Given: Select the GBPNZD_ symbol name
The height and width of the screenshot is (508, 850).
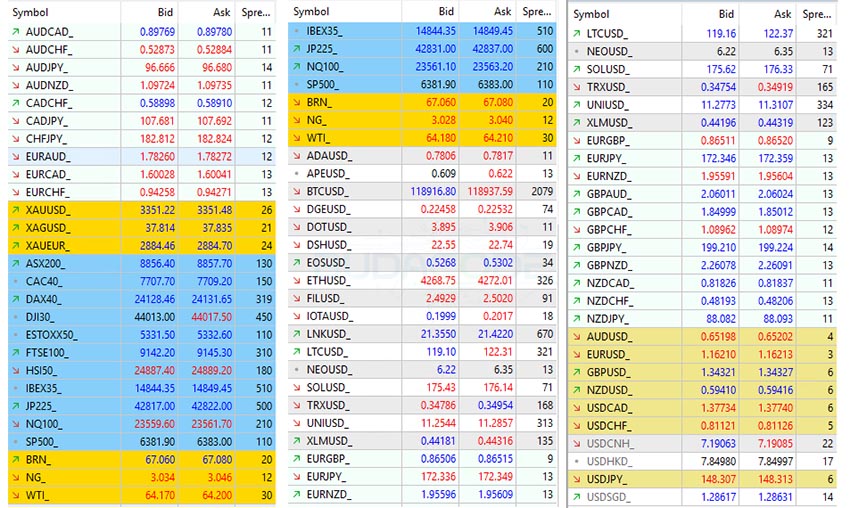Looking at the screenshot, I should (610, 266).
